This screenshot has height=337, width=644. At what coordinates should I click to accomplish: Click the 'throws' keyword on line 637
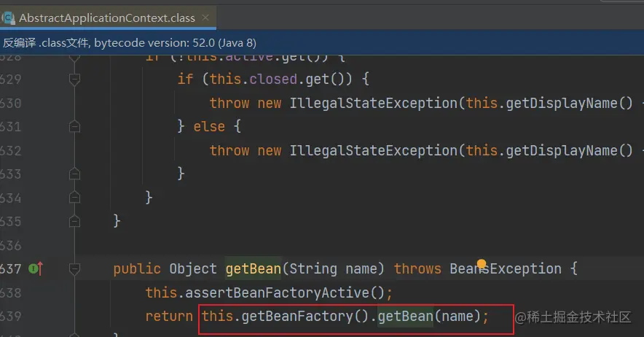(417, 268)
